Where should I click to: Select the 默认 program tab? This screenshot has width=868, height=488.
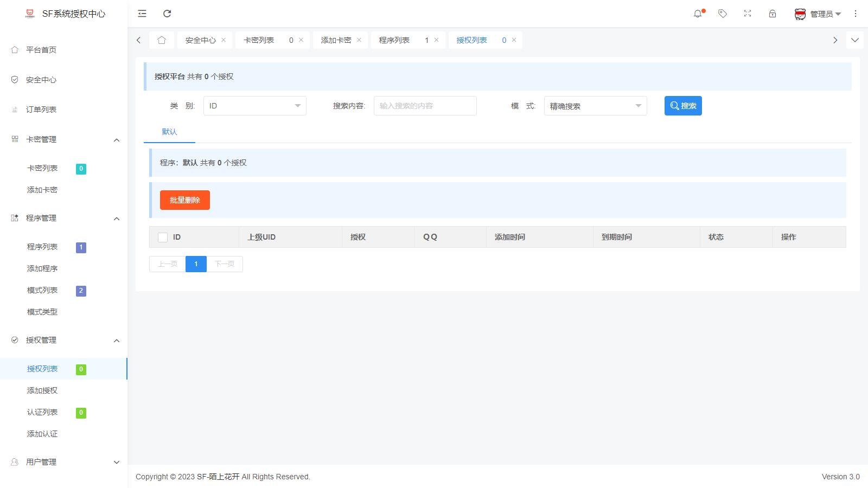tap(169, 132)
